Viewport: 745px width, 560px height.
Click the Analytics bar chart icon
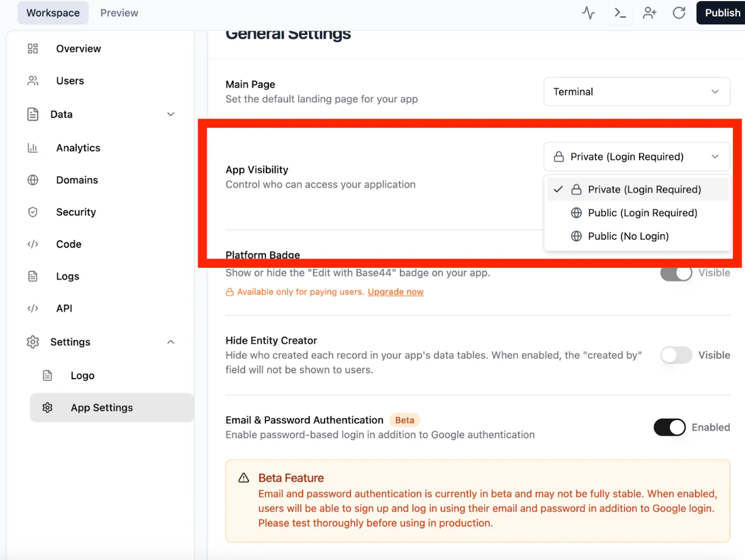[x=33, y=148]
